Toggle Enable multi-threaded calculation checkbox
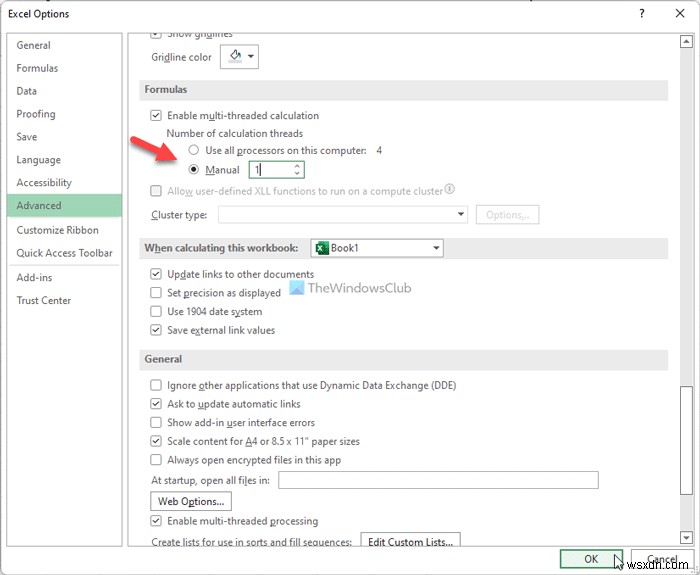 pyautogui.click(x=155, y=116)
